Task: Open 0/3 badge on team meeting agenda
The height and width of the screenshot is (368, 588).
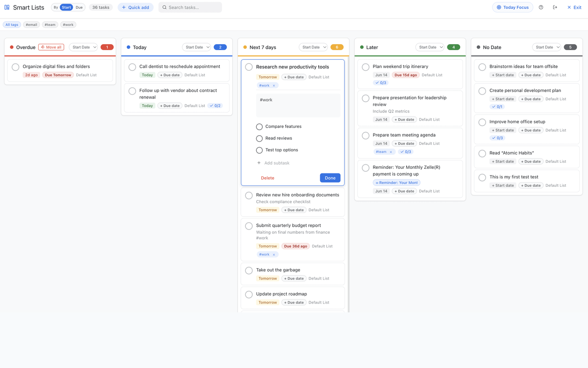Action: (x=406, y=152)
